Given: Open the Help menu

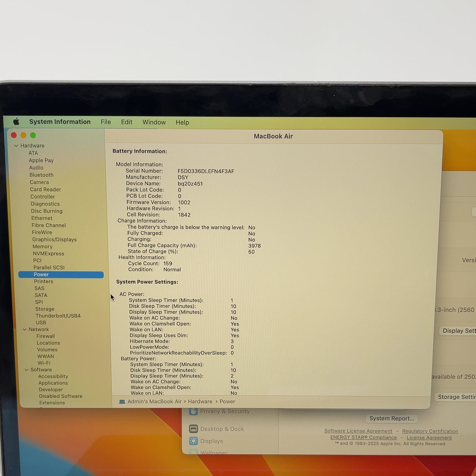Looking at the screenshot, I should tap(182, 123).
